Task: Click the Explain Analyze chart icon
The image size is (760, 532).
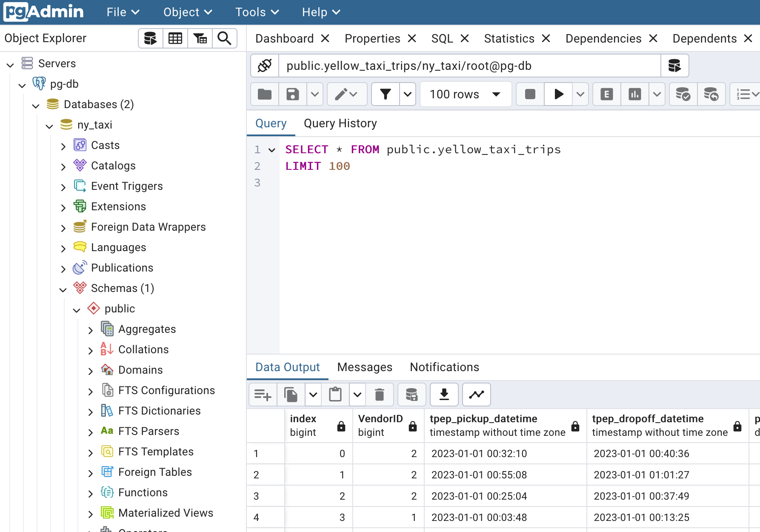Action: (x=635, y=94)
